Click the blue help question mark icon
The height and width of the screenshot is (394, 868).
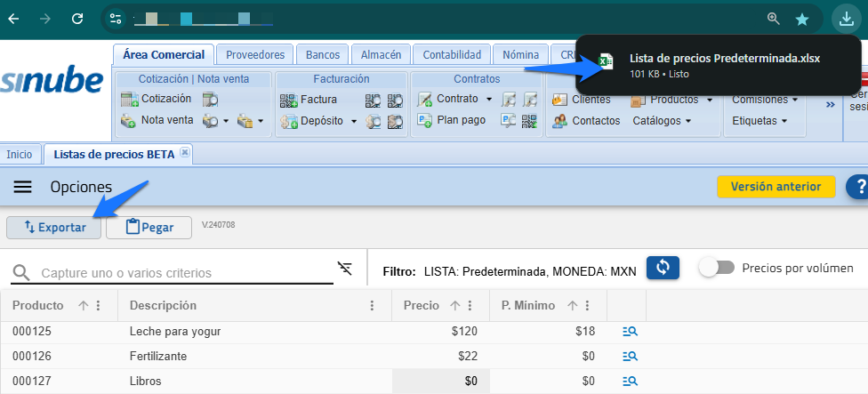click(858, 187)
